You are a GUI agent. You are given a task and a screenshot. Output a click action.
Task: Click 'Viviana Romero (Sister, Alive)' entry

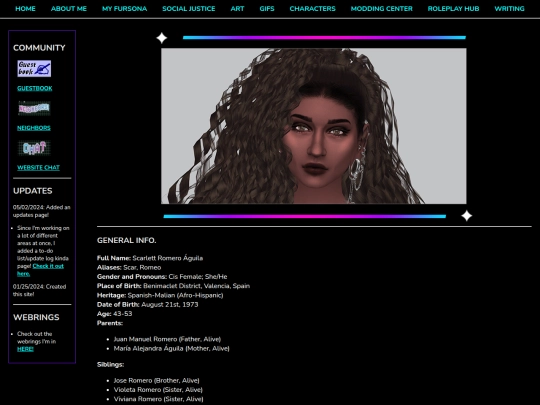(158, 399)
